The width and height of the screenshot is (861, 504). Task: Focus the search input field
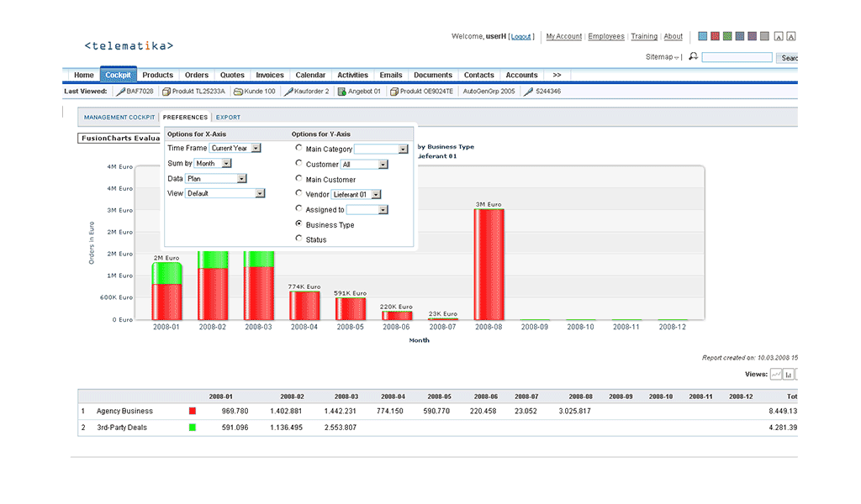coord(737,57)
